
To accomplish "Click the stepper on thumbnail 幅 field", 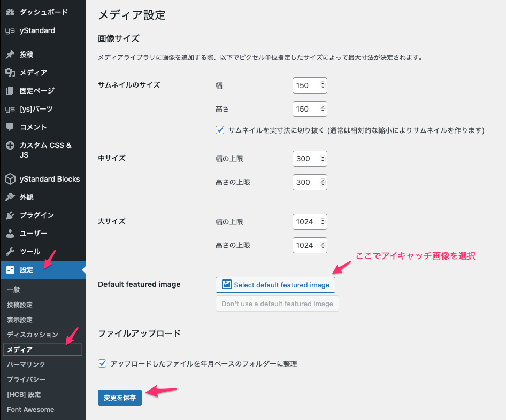I will (x=322, y=85).
